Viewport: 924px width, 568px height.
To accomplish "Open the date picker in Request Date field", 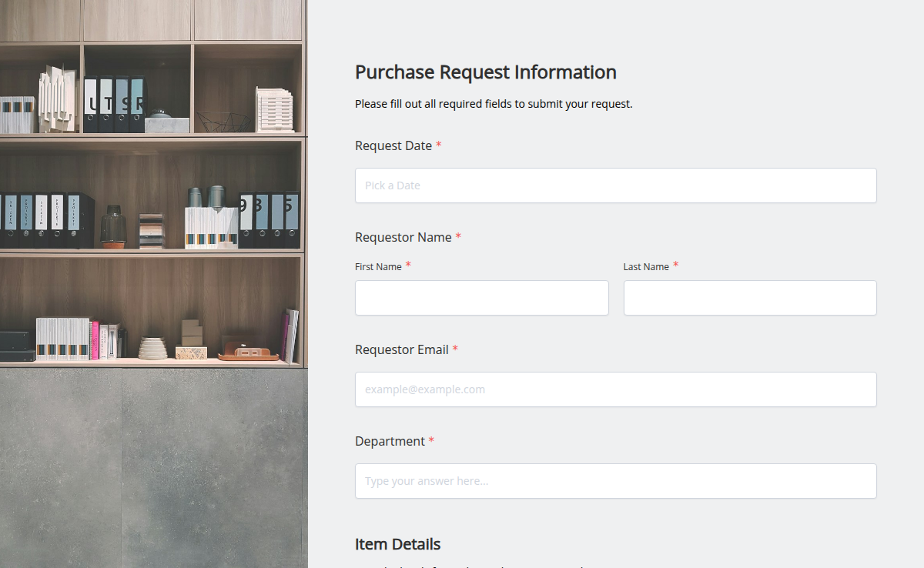I will tap(615, 185).
